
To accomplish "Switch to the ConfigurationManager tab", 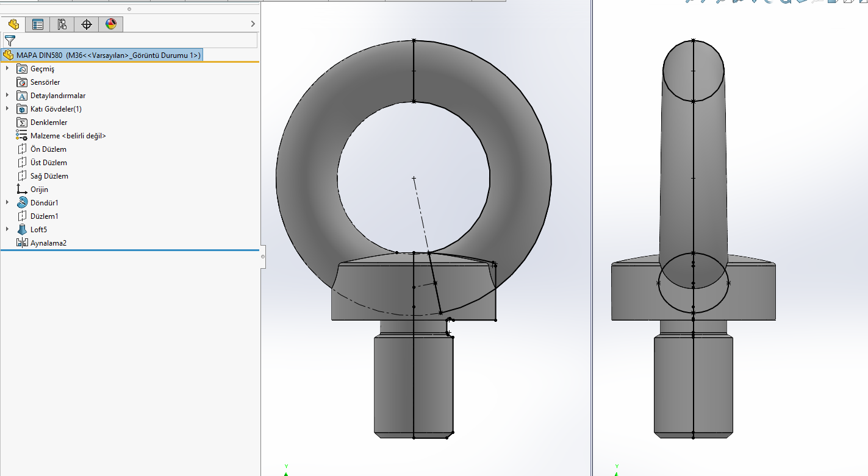I will [x=62, y=24].
